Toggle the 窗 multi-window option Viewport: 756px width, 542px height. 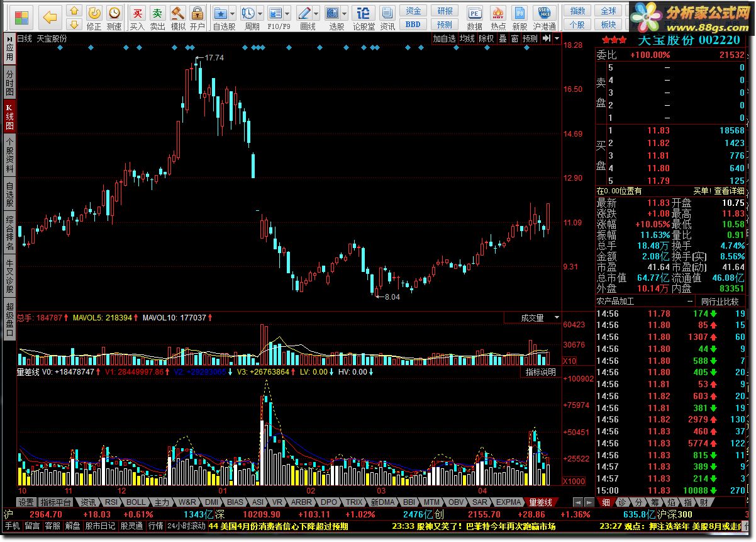[514, 38]
